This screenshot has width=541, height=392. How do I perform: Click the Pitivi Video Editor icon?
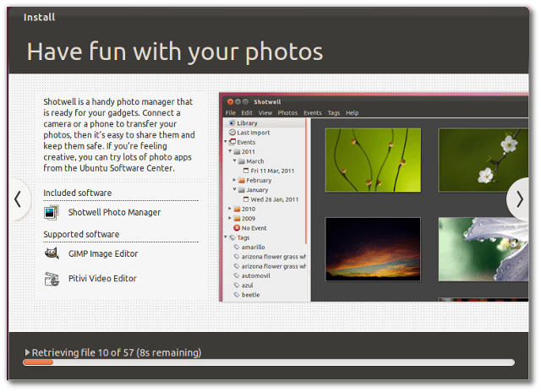(x=52, y=279)
